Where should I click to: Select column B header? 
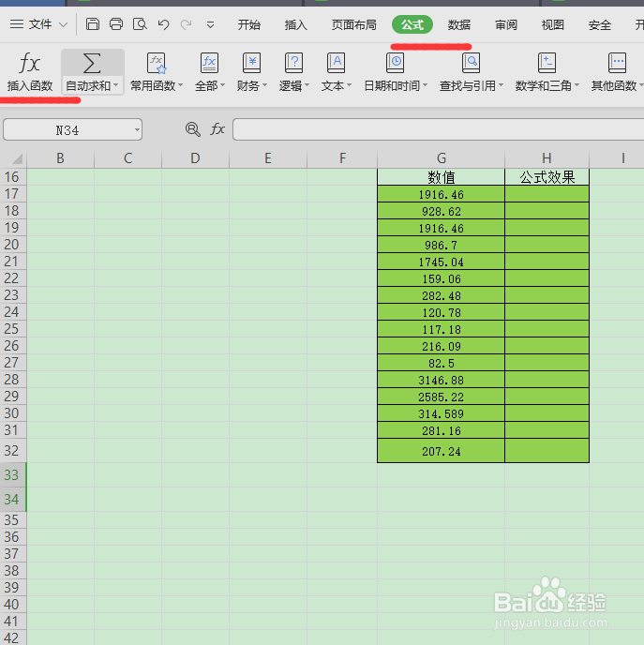coord(60,157)
